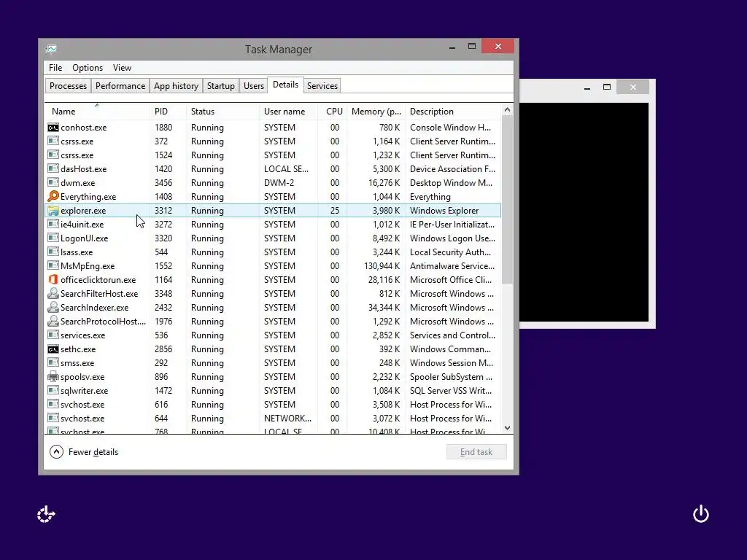Image resolution: width=747 pixels, height=560 pixels.
Task: Click the Everything description cell
Action: coord(430,197)
